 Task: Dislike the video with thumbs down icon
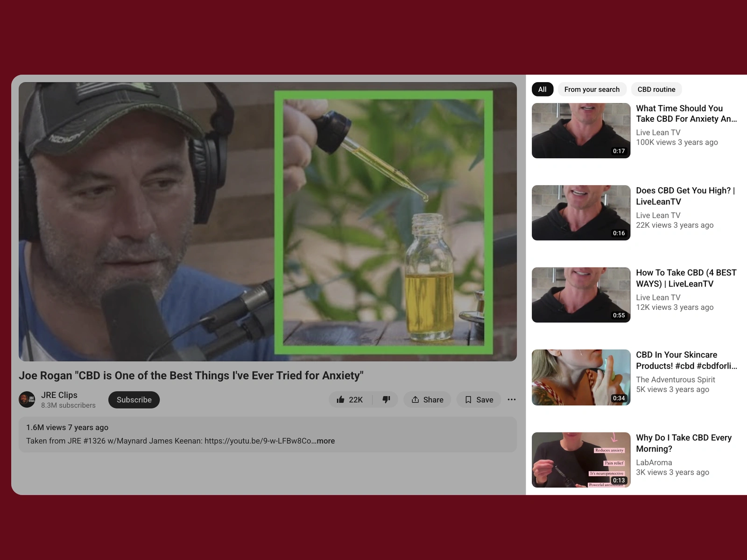[x=386, y=400]
